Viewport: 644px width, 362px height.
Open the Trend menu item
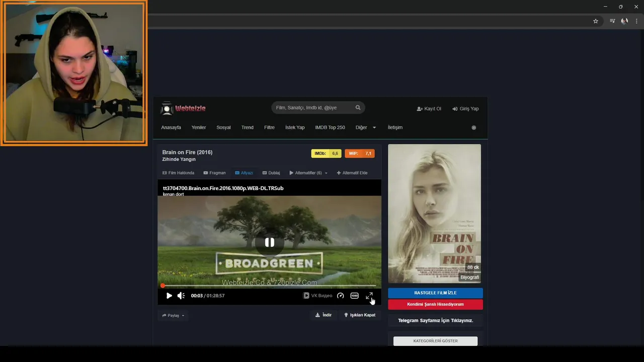pyautogui.click(x=248, y=127)
